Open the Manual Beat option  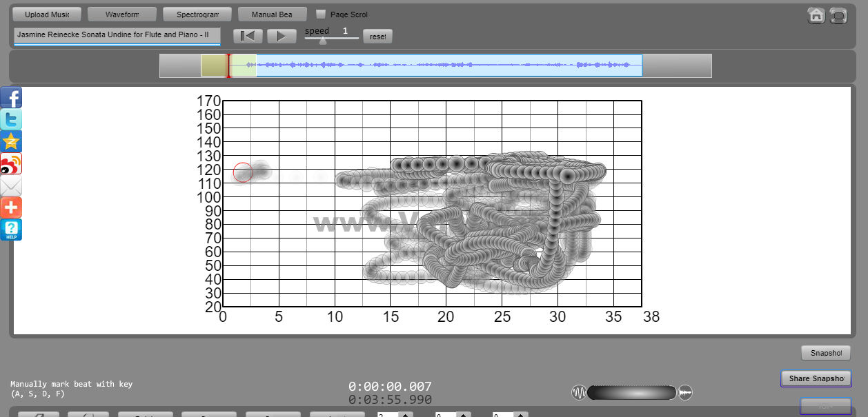pyautogui.click(x=272, y=14)
